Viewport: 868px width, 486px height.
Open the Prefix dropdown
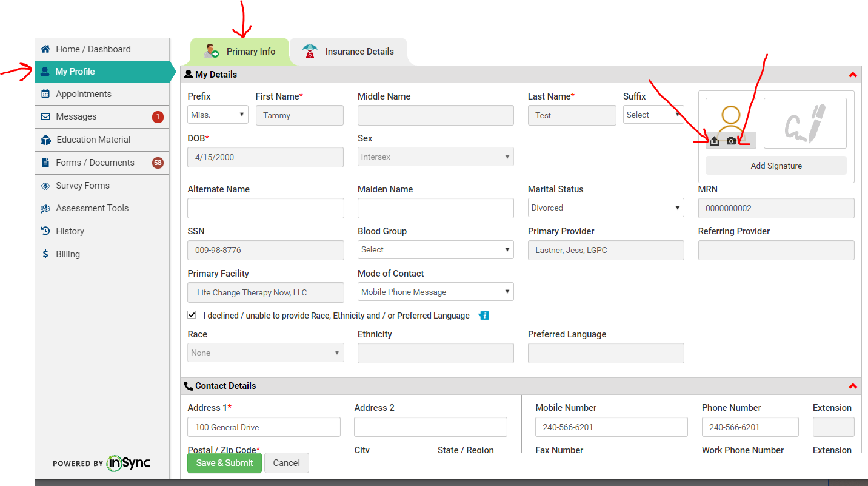pyautogui.click(x=218, y=115)
